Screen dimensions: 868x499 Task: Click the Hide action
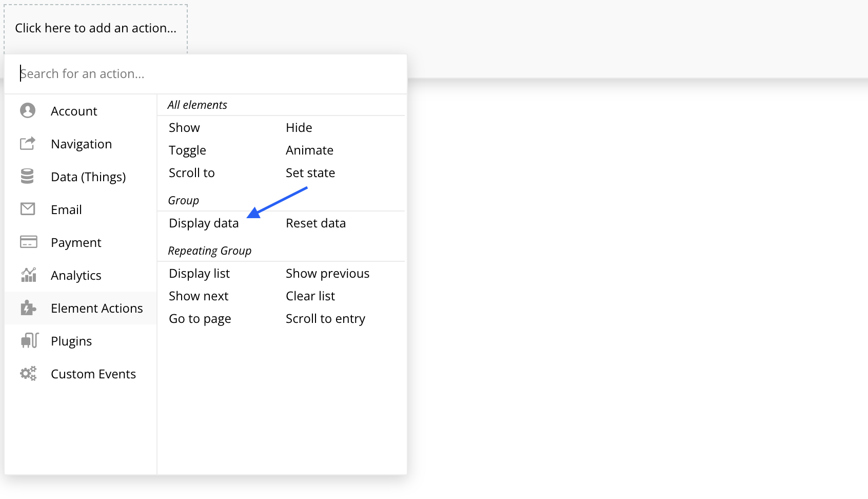click(x=299, y=127)
